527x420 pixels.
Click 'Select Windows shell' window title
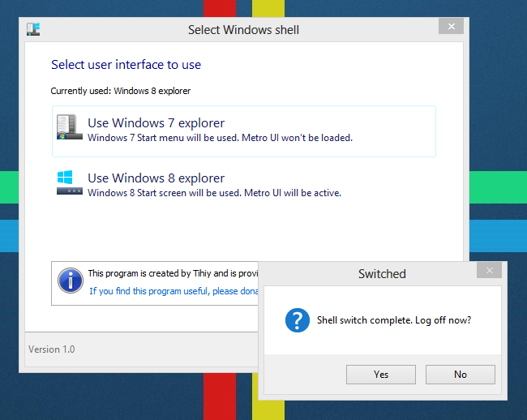pyautogui.click(x=243, y=30)
